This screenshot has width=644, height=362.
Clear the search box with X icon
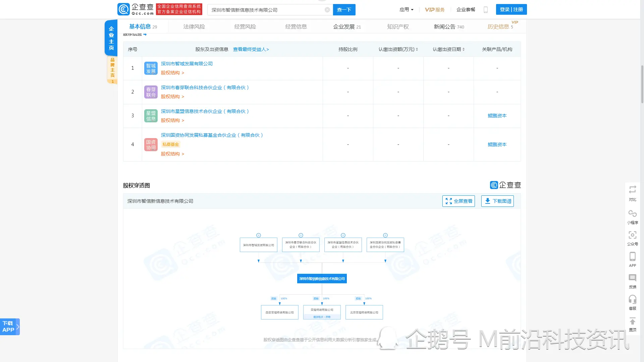pos(327,10)
